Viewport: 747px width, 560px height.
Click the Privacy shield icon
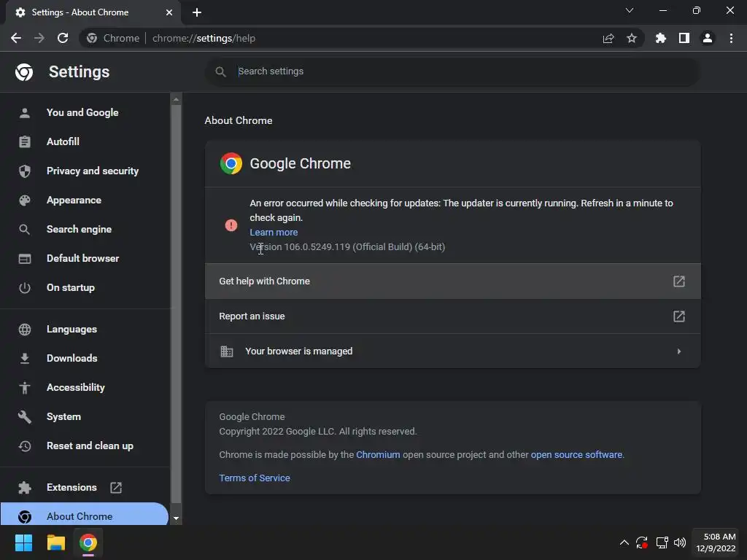pyautogui.click(x=25, y=171)
